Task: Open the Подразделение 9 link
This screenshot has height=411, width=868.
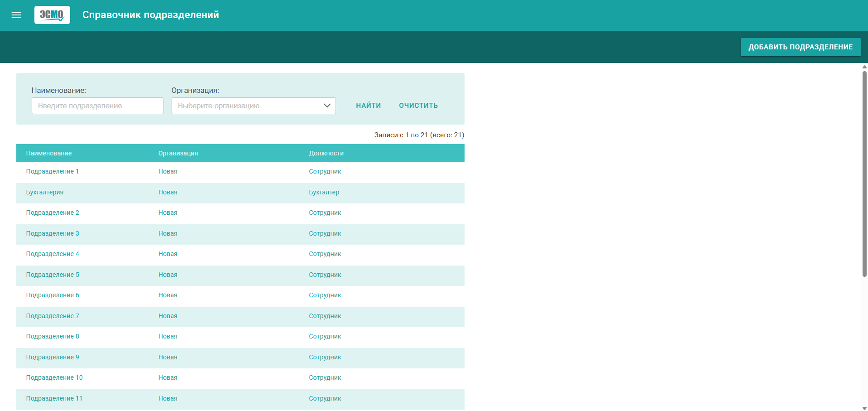Action: click(x=53, y=357)
